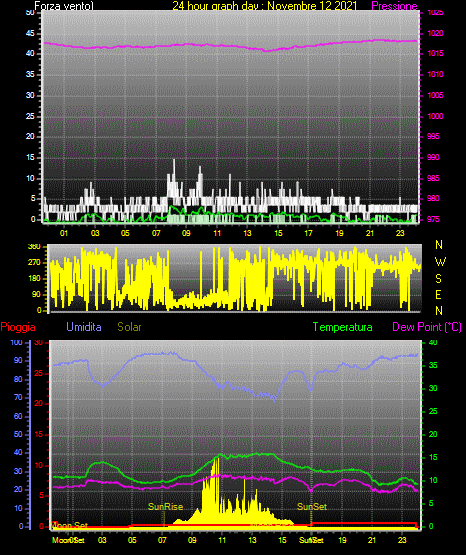The height and width of the screenshot is (555, 466).
Task: Click hour 17 below the wind graph
Action: pyautogui.click(x=309, y=233)
